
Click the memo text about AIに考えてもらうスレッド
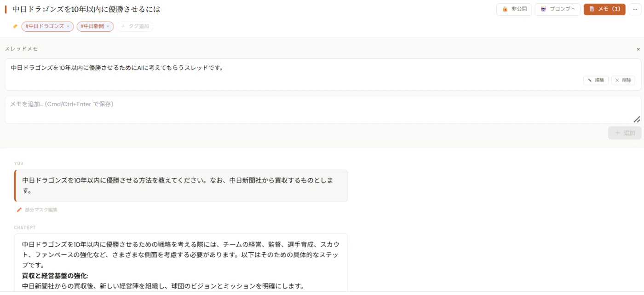pyautogui.click(x=117, y=68)
